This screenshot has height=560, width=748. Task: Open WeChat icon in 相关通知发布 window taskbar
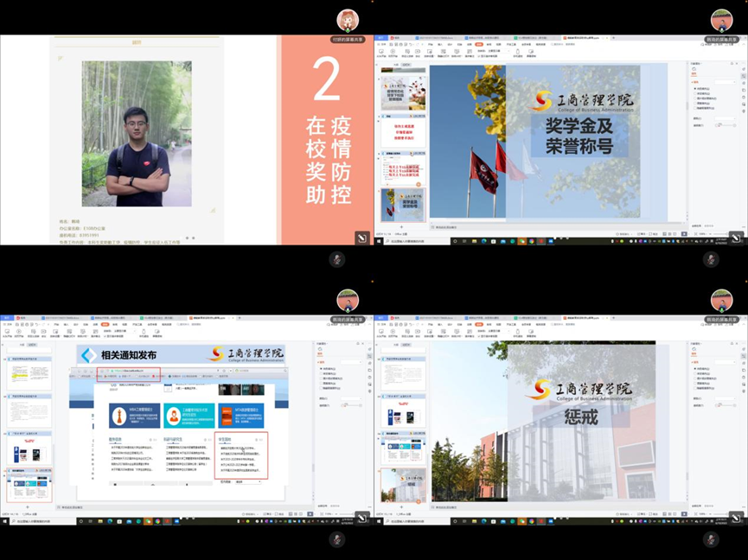(148, 521)
